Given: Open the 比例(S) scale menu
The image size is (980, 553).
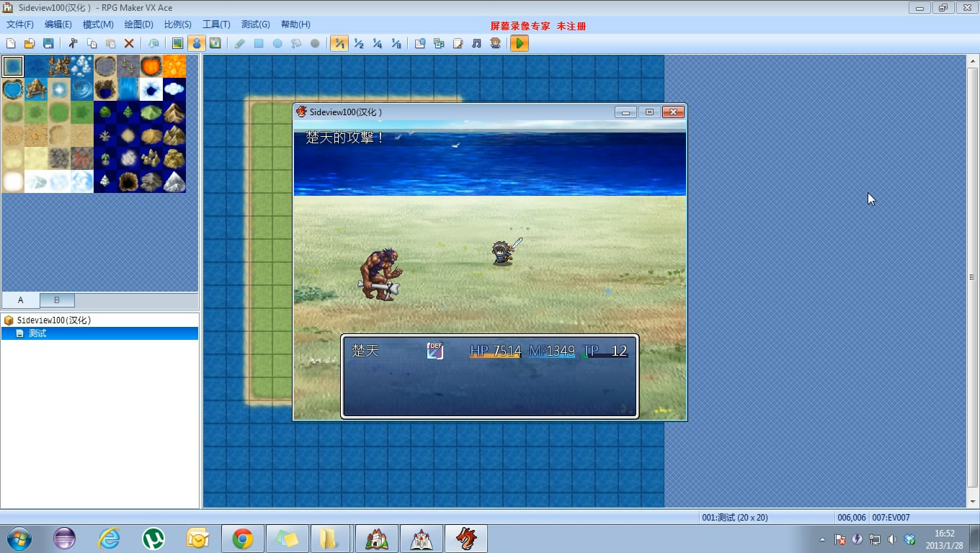Looking at the screenshot, I should pyautogui.click(x=178, y=24).
